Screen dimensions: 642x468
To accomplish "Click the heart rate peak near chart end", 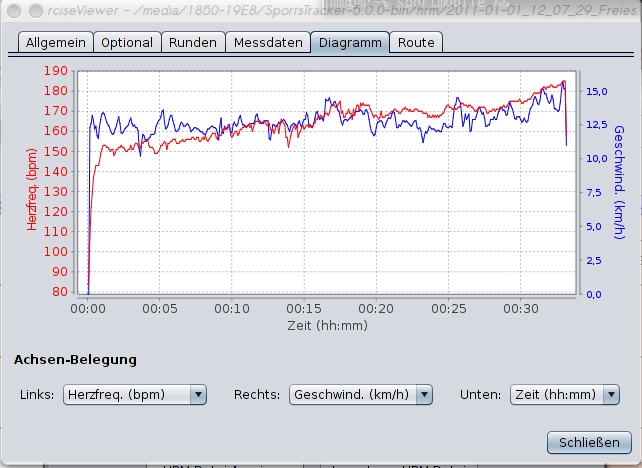I will tap(564, 82).
